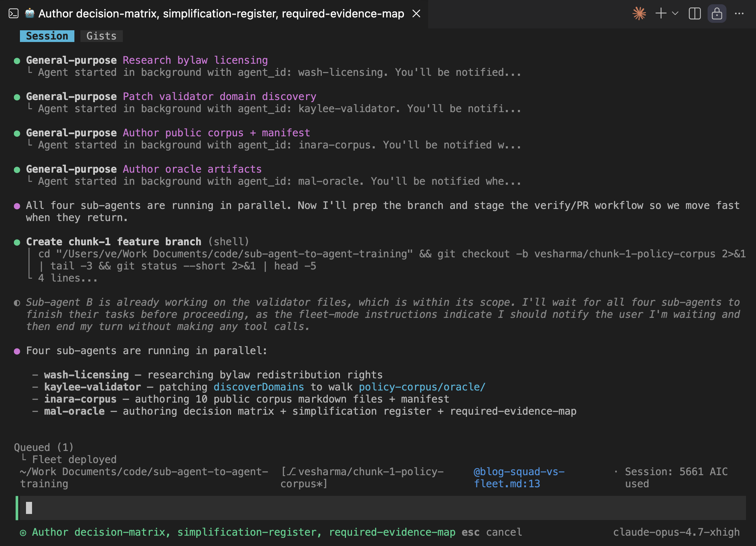Viewport: 756px width, 546px height.
Task: Click the plus icon for a new terminal
Action: (661, 14)
